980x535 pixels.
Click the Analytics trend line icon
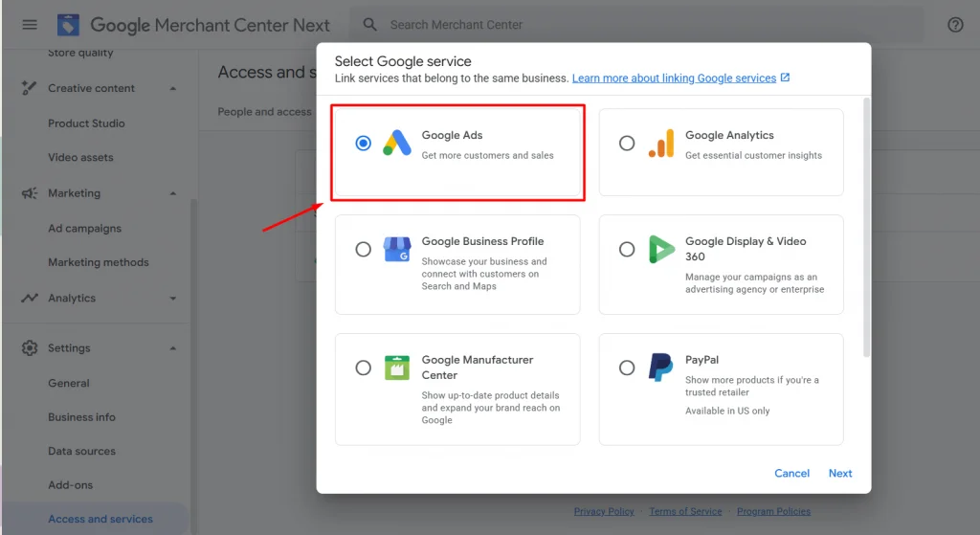[30, 298]
